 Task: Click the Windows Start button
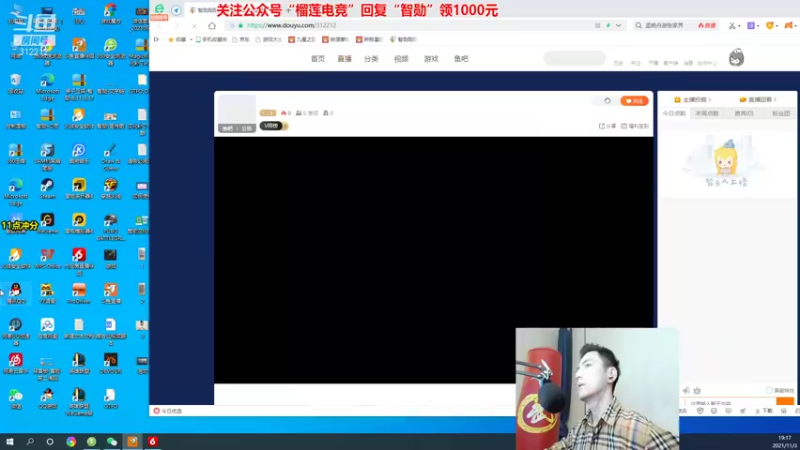[x=10, y=441]
